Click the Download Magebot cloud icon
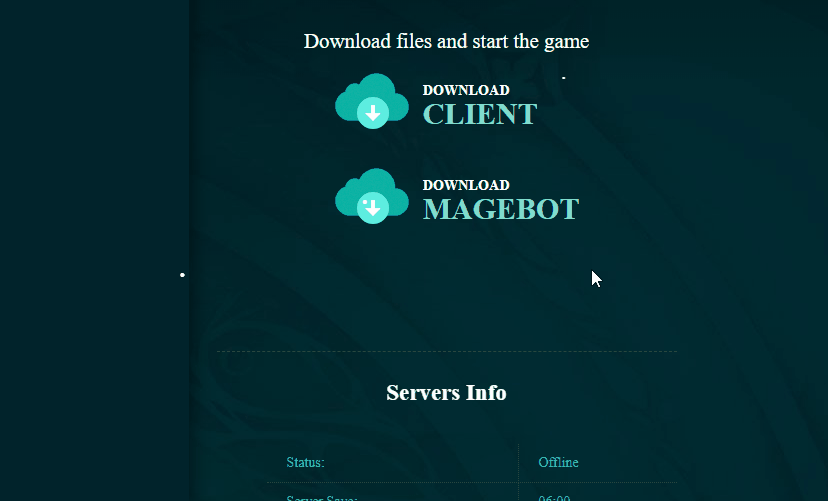Viewport: 828px width, 501px height. 371,196
